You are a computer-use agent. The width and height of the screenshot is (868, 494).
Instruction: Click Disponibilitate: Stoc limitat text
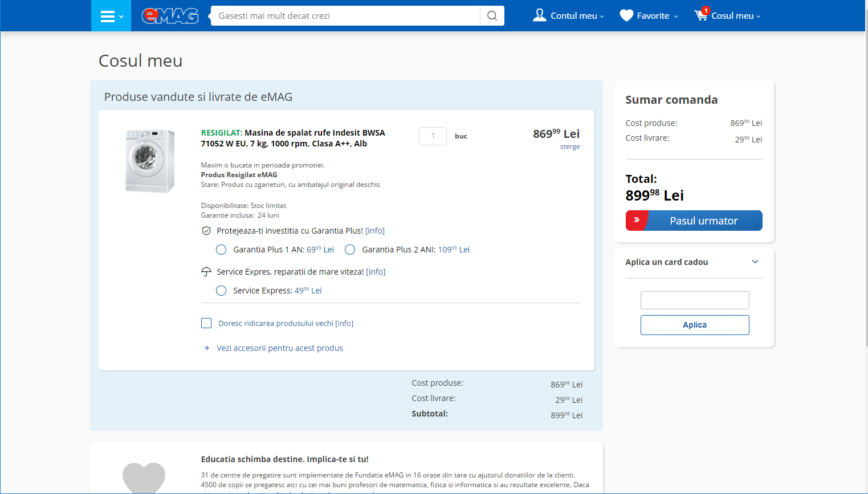[x=243, y=206]
